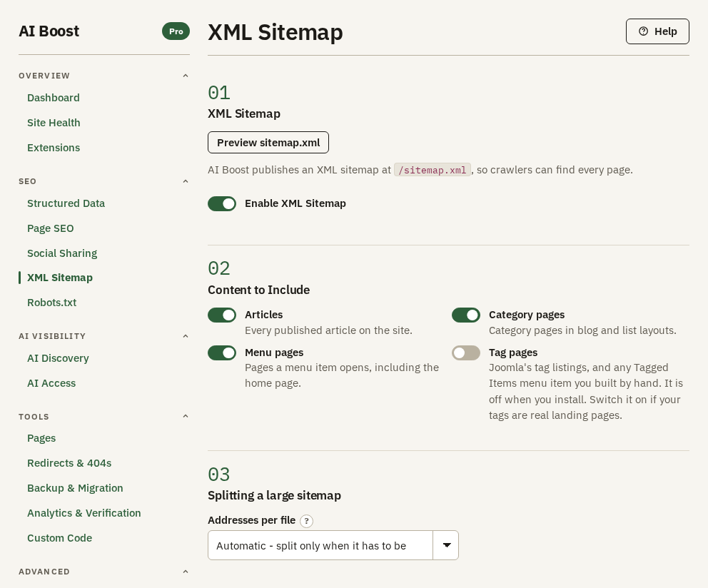Open Site Health page

[54, 123]
